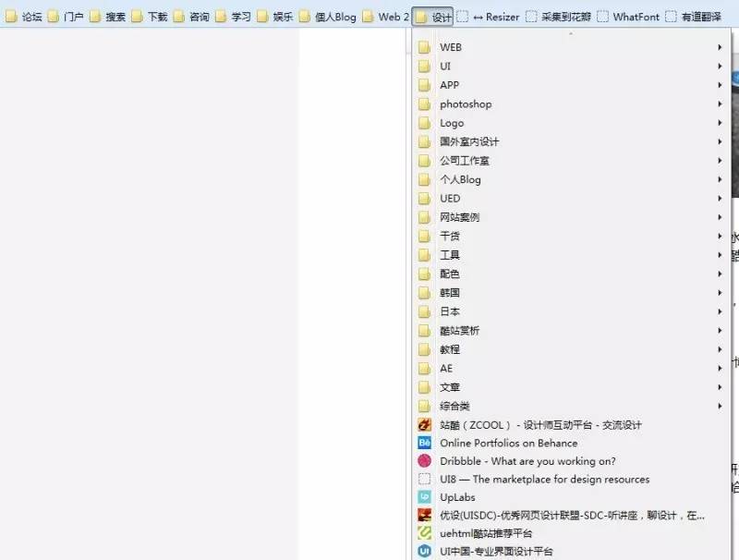Click the WhatFont bookmarklet icon

(x=605, y=16)
